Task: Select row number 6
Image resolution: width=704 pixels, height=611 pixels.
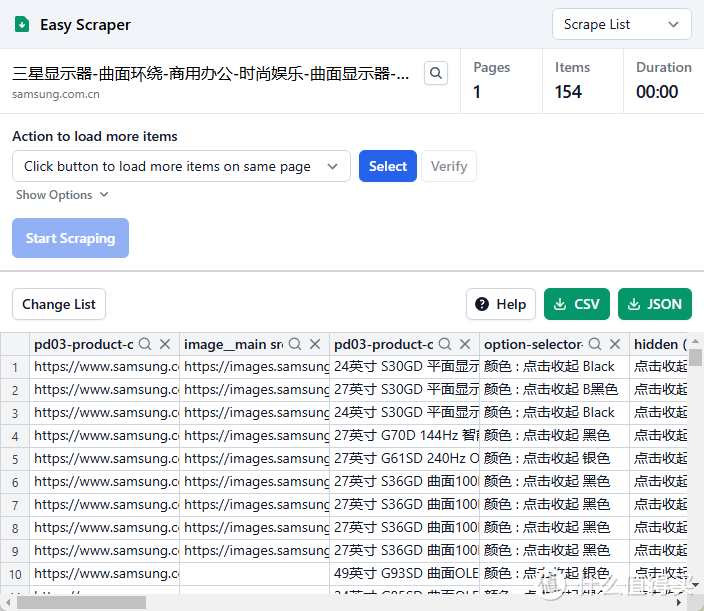Action: pos(15,482)
